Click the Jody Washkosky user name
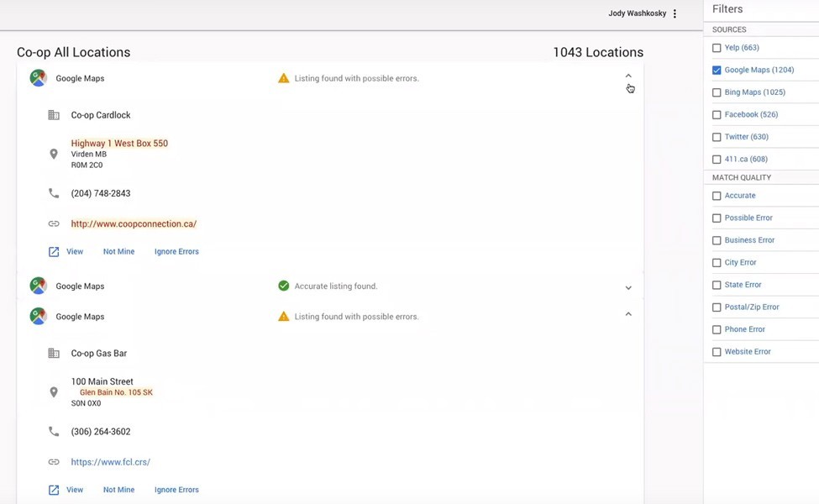This screenshot has height=504, width=819. tap(638, 13)
